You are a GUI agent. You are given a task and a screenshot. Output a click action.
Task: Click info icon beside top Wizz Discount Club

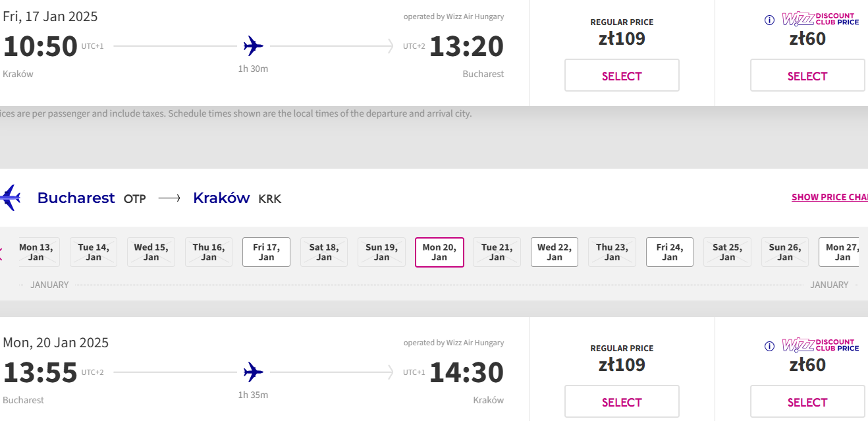point(769,20)
